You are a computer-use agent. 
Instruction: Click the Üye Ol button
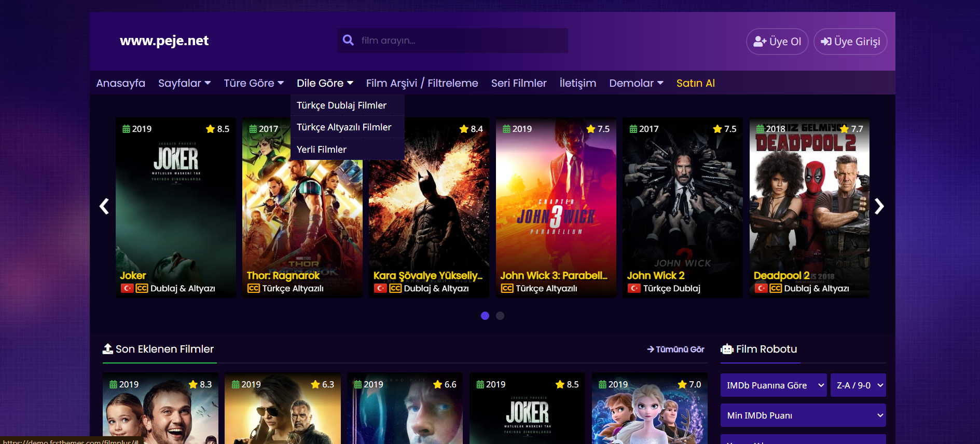point(777,42)
